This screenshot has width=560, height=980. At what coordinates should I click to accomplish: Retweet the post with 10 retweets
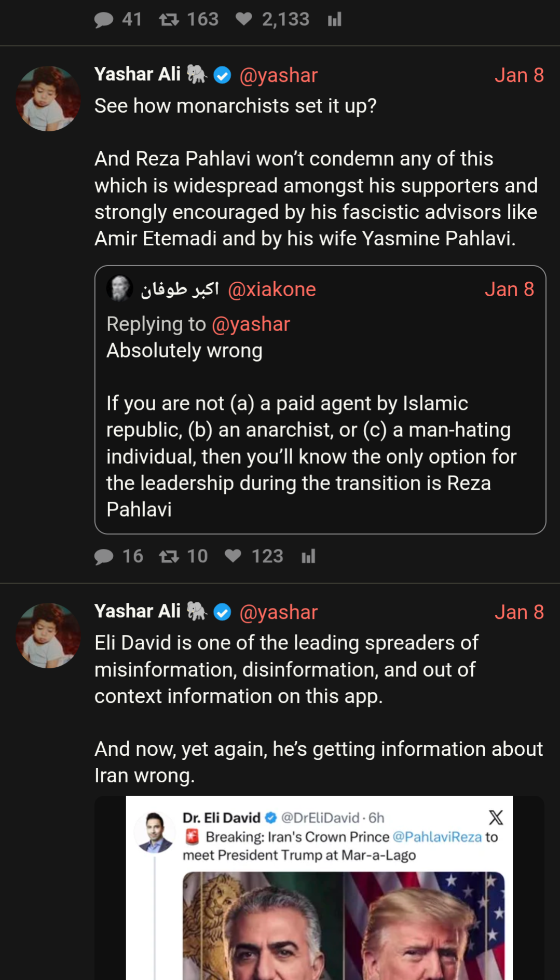coord(169,557)
